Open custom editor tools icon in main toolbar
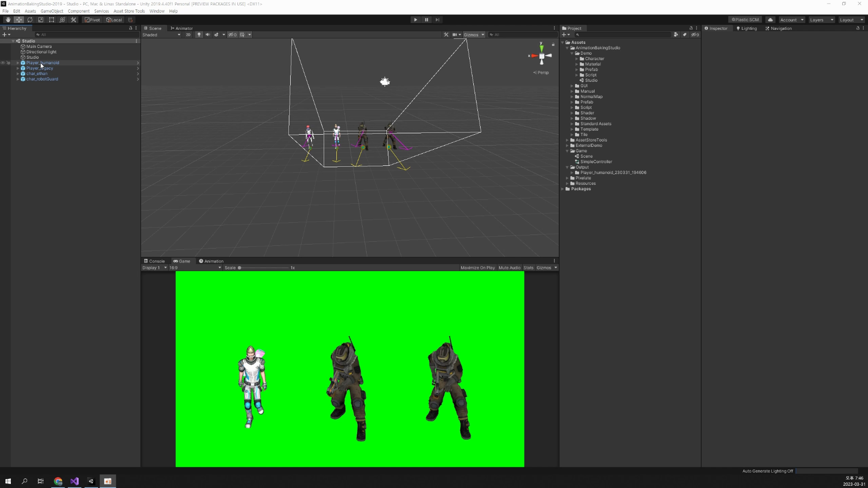Viewport: 868px width, 488px height. coord(73,20)
